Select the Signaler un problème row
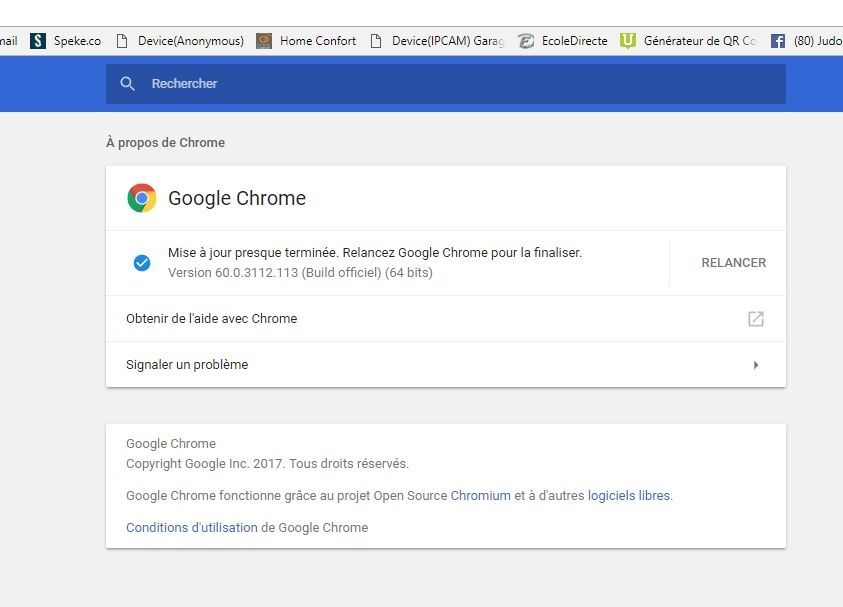 [x=446, y=365]
